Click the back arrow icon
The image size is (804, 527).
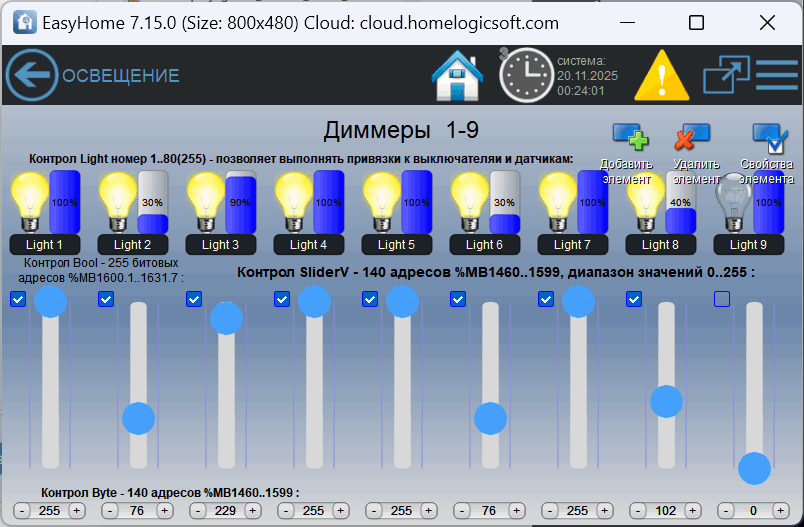pyautogui.click(x=32, y=75)
